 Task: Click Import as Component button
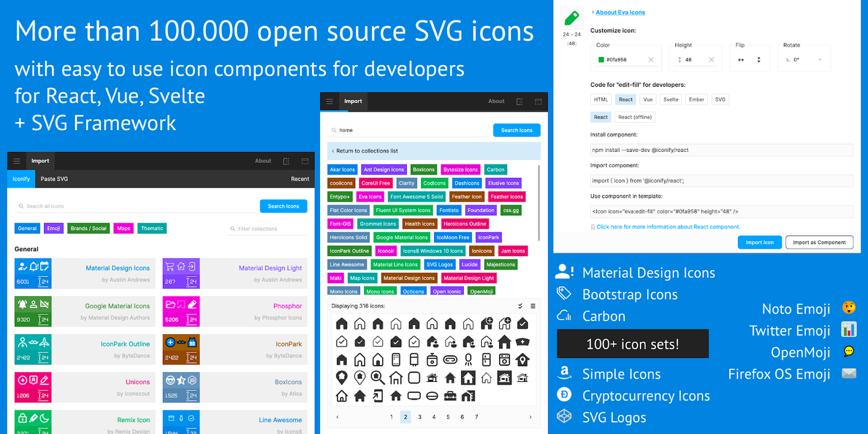tap(819, 242)
